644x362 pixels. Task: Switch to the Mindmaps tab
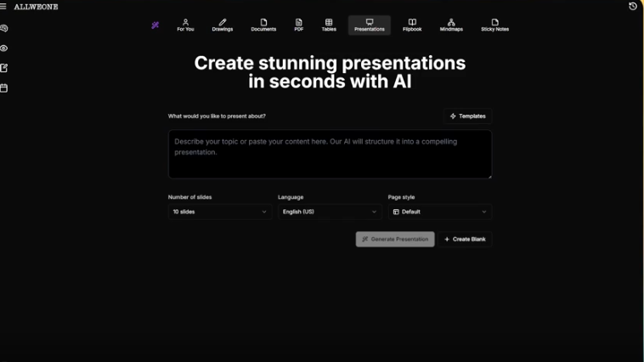pyautogui.click(x=451, y=25)
